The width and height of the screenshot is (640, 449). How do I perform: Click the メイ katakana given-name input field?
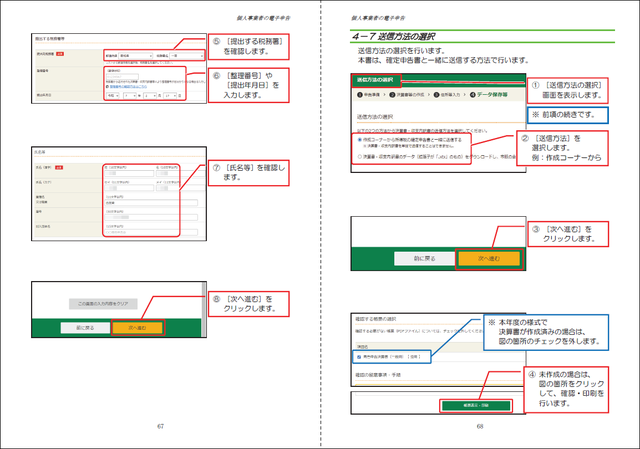[x=181, y=188]
